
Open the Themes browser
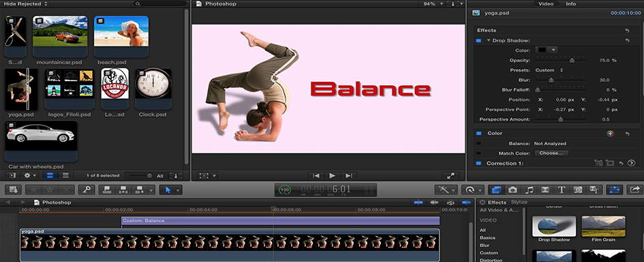594,190
